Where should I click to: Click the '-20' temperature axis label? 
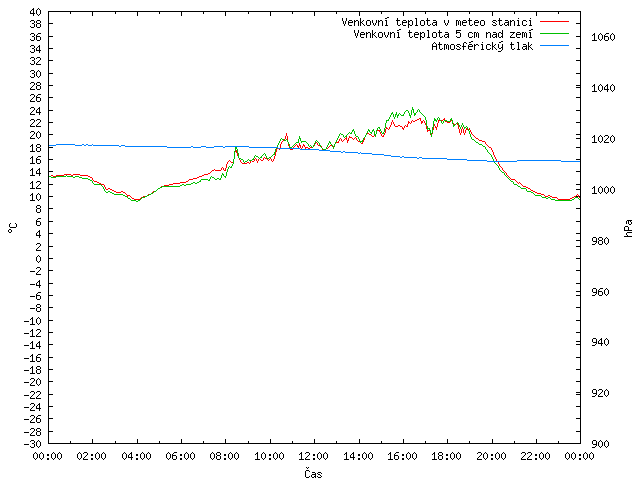point(33,382)
